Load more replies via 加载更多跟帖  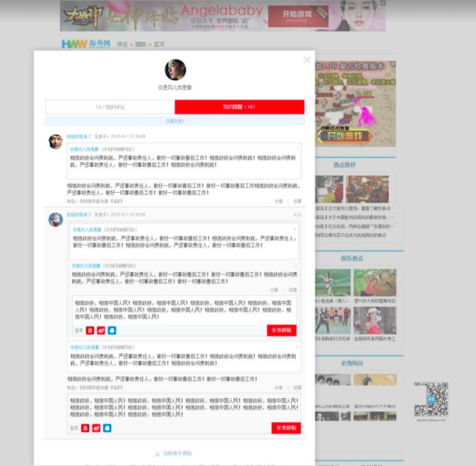point(174,454)
